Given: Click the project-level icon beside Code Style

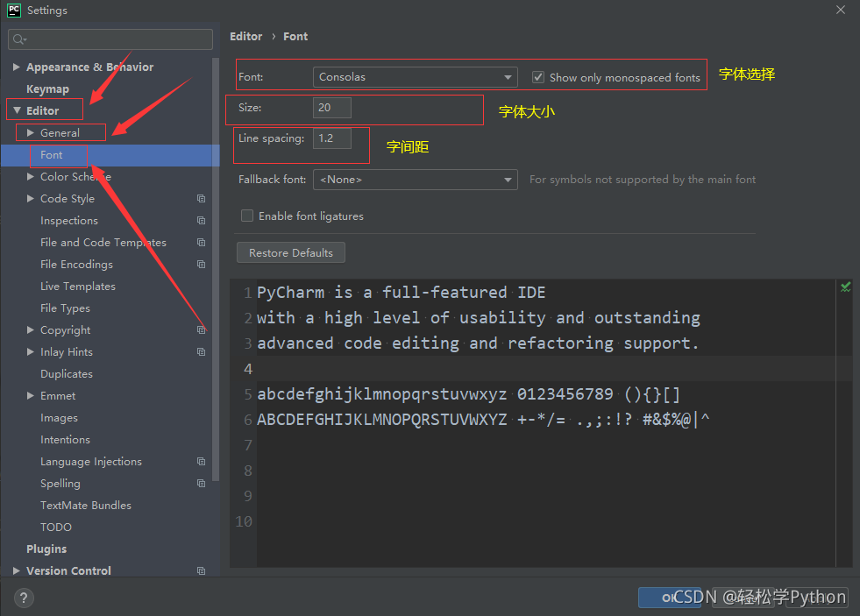Looking at the screenshot, I should 202,198.
